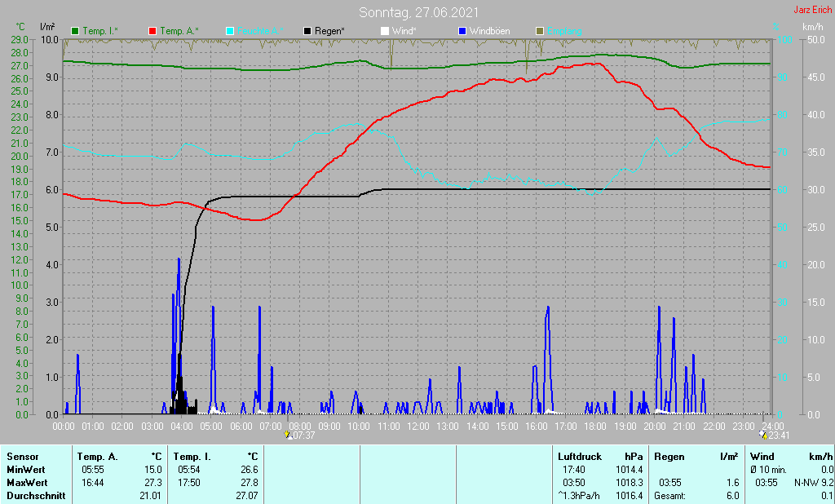Click the 1018.3 maximum pressure value
835x504 pixels.
[x=629, y=483]
